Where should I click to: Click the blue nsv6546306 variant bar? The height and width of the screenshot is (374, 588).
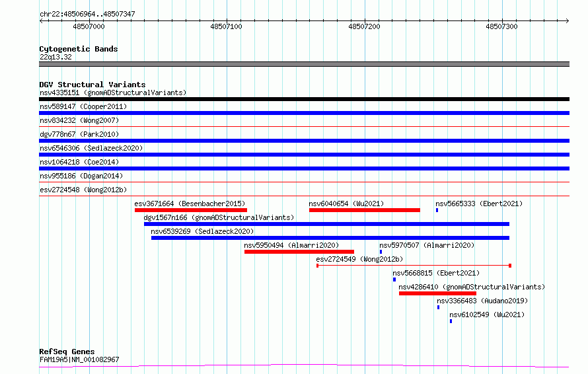coord(304,155)
